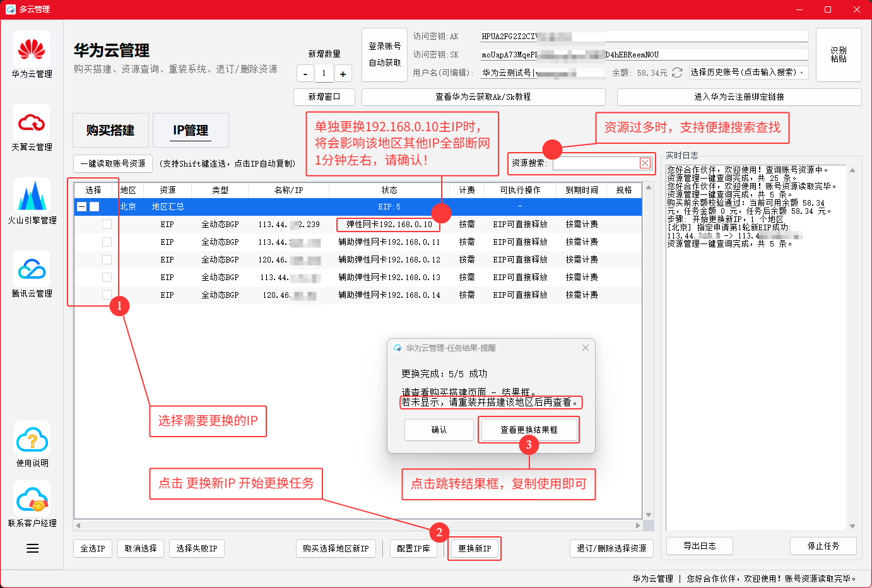Click the 停止任务 button

(823, 546)
